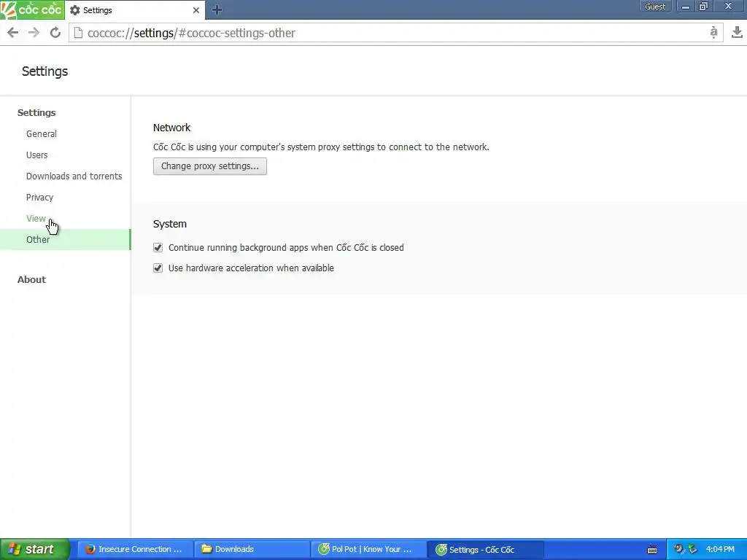The width and height of the screenshot is (747, 560).
Task: Click Settings - Cốc Cốc taskbar button
Action: click(485, 550)
